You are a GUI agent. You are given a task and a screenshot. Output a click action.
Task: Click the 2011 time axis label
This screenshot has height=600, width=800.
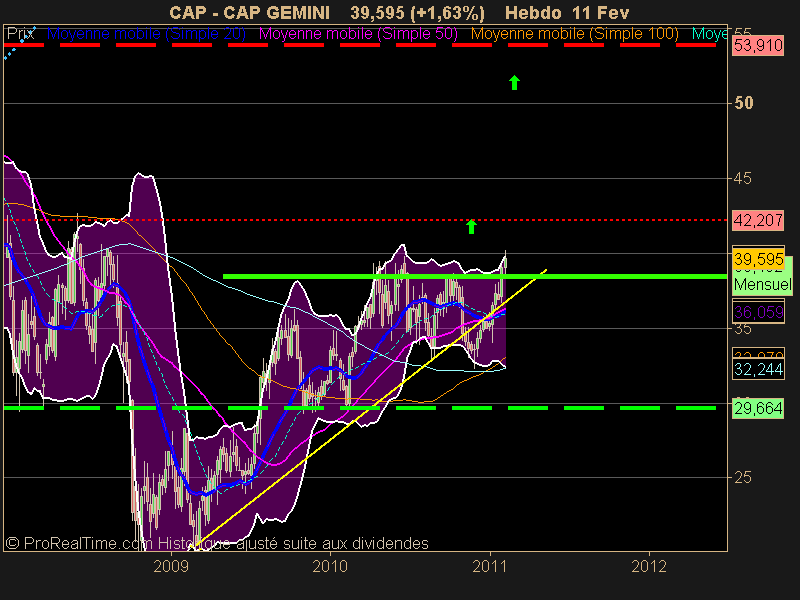490,566
